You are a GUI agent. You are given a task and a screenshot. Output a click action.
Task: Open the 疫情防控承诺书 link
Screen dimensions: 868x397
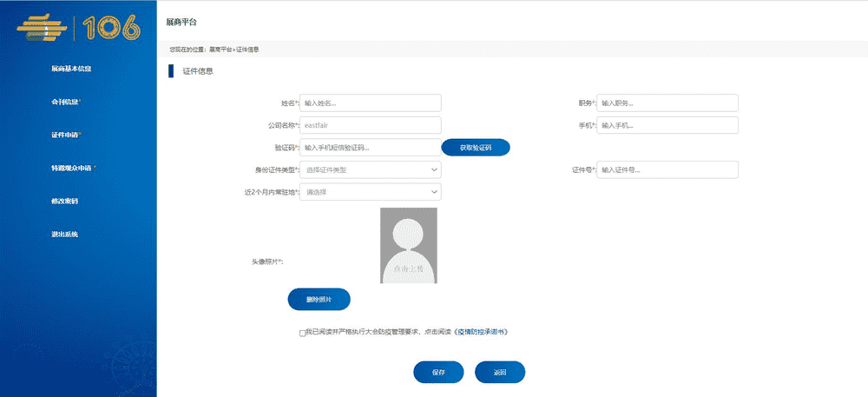481,332
